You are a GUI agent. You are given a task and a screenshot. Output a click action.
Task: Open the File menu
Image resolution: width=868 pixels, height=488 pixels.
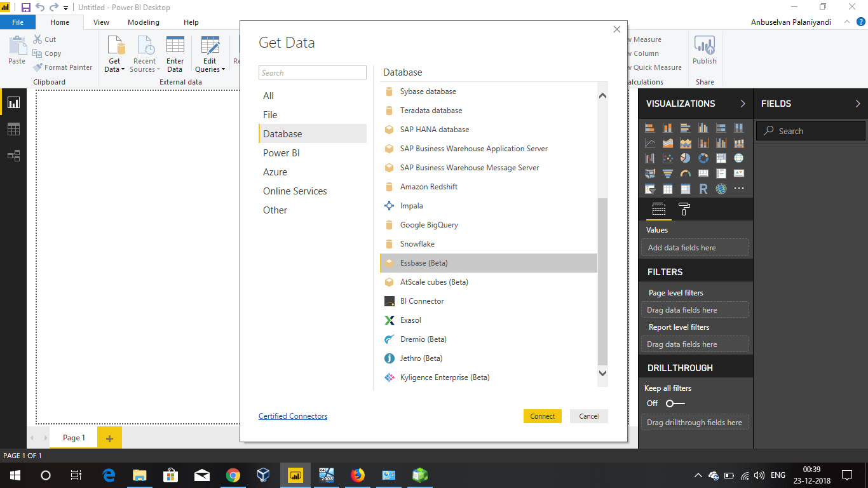coord(18,22)
